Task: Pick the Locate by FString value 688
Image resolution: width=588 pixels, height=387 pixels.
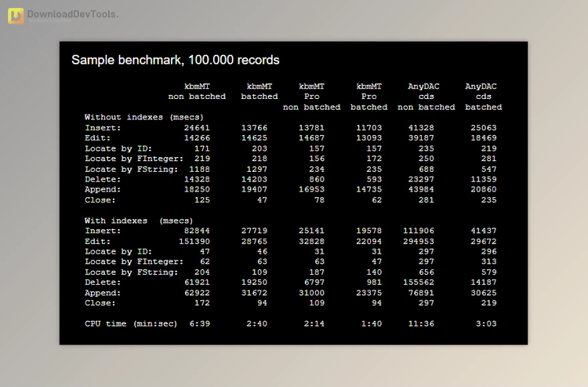Action: click(426, 170)
